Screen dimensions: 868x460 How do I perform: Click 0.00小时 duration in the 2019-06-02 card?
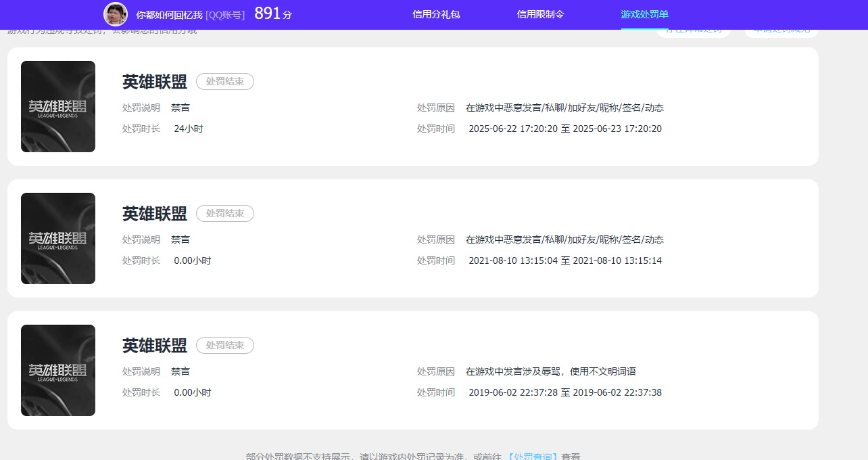(193, 392)
